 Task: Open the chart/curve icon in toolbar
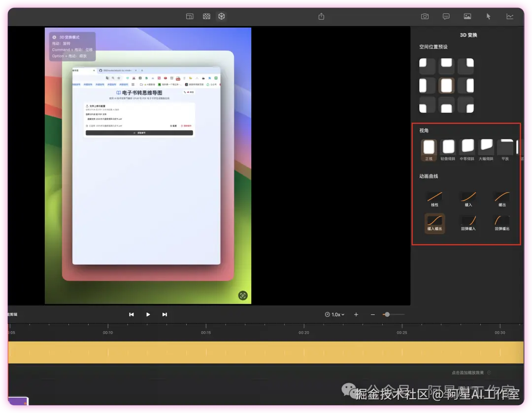point(510,16)
